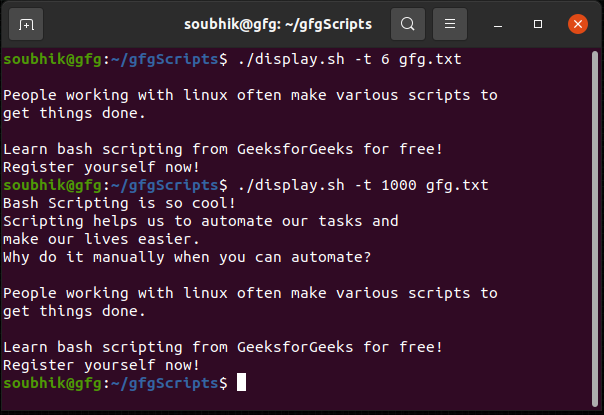Screen dimensions: 604x415
Task: Click the last 'Register yourself now!' line
Action: point(102,365)
